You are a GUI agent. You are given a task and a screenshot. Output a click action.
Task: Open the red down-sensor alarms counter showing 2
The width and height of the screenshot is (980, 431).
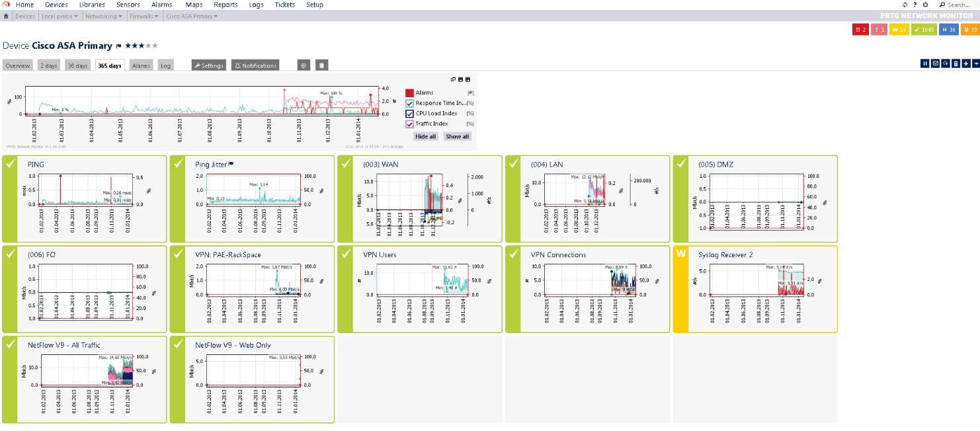(860, 29)
